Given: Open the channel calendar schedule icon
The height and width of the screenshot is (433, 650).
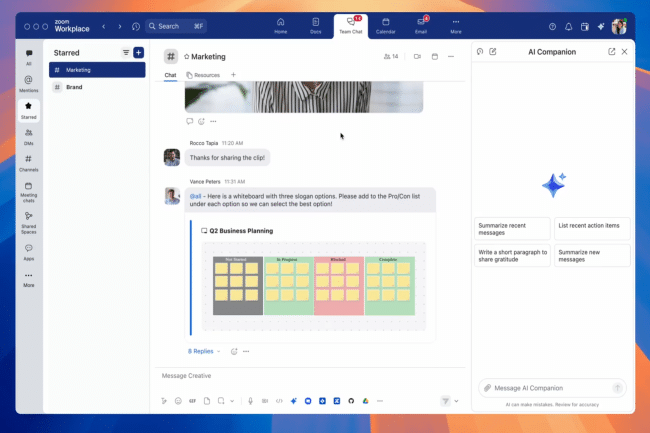Looking at the screenshot, I should tap(434, 56).
